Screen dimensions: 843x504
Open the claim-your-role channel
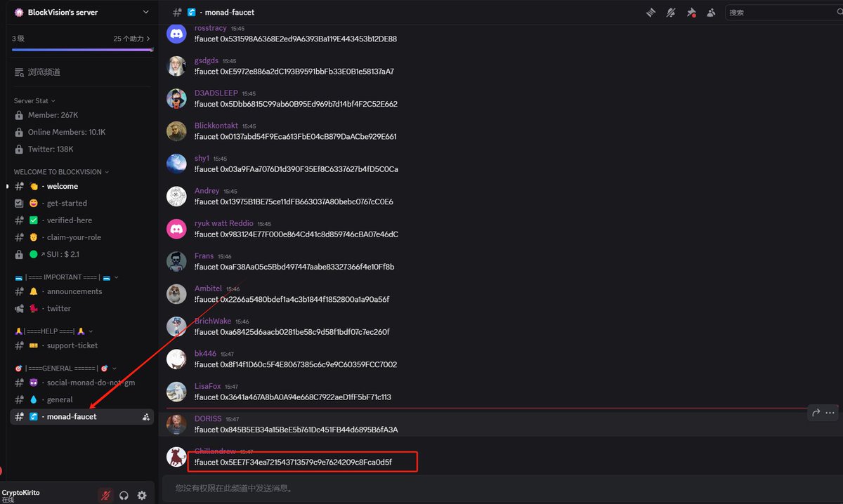click(81, 237)
